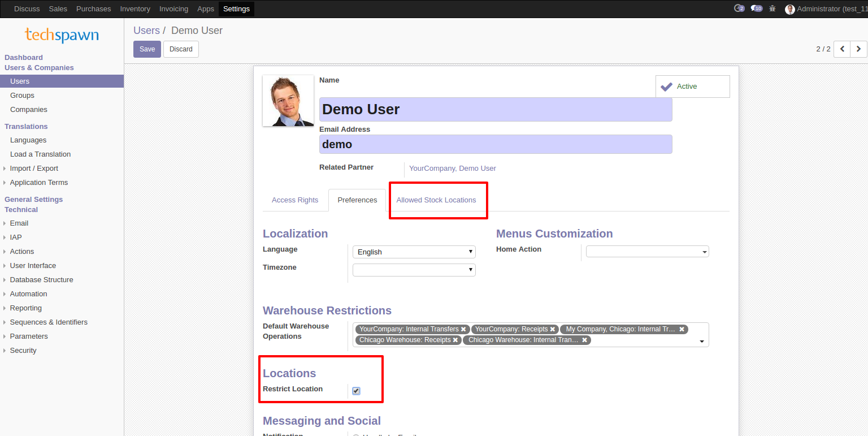868x436 pixels.
Task: Switch to the Access Rights tab
Action: click(295, 200)
